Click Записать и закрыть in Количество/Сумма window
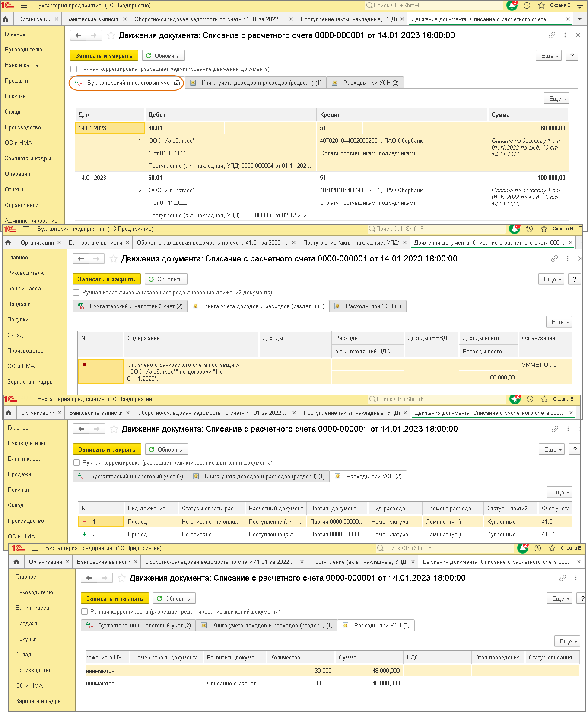The width and height of the screenshot is (588, 713). point(115,598)
